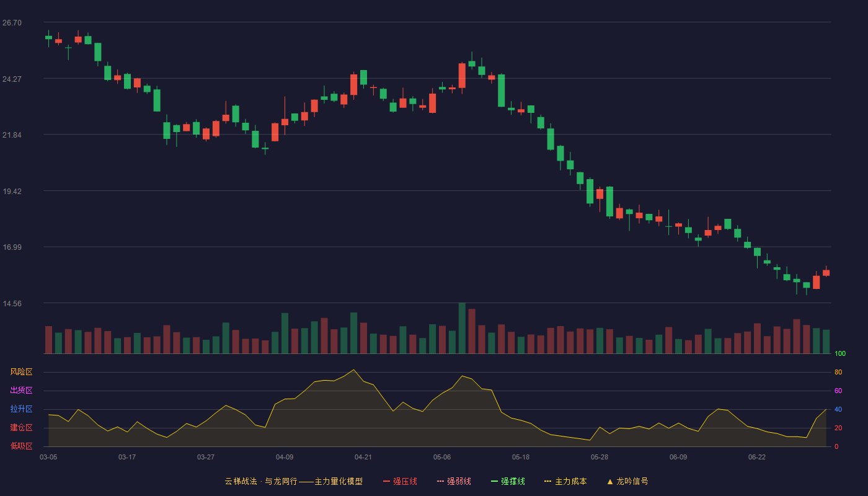Click the red 20 indicator scale value
868x496 pixels.
838,428
